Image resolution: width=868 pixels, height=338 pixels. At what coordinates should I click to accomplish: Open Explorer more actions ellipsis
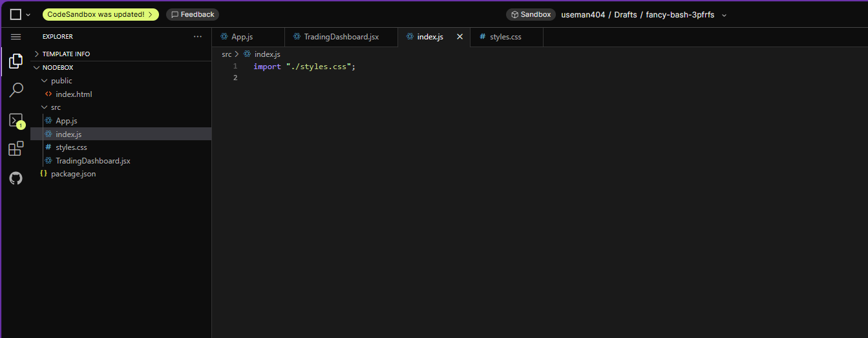(x=198, y=37)
